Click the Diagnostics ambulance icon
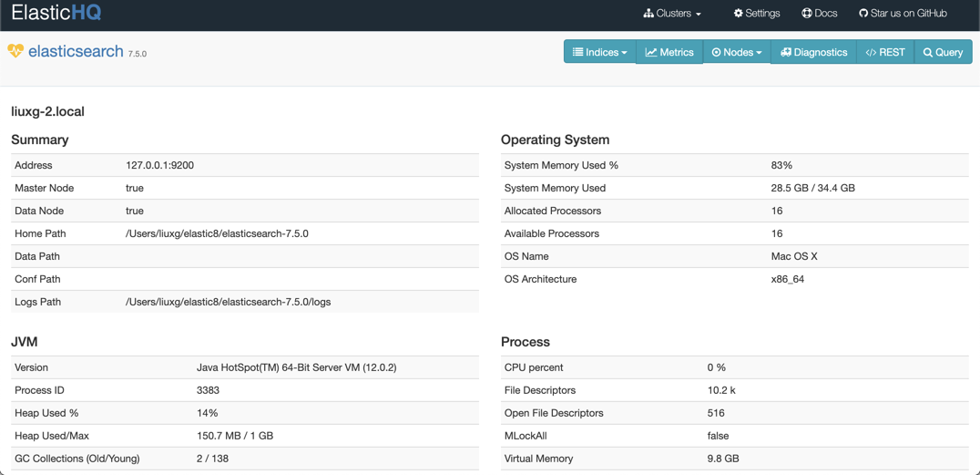980x475 pixels. click(x=786, y=53)
